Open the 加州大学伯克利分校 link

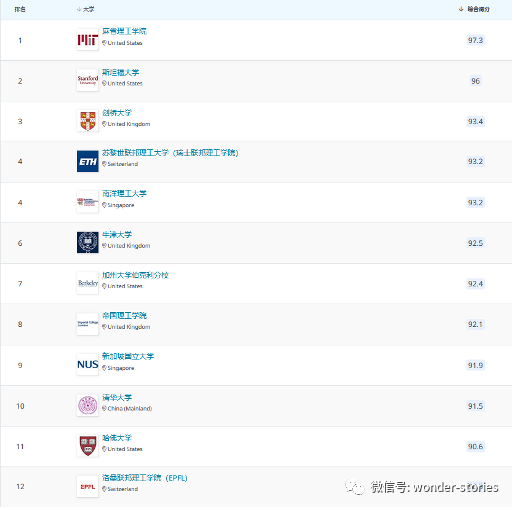click(135, 275)
